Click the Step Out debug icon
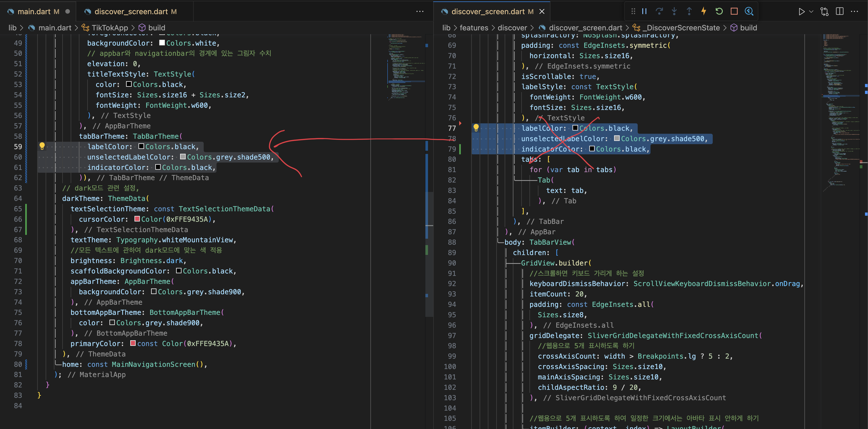 [689, 11]
